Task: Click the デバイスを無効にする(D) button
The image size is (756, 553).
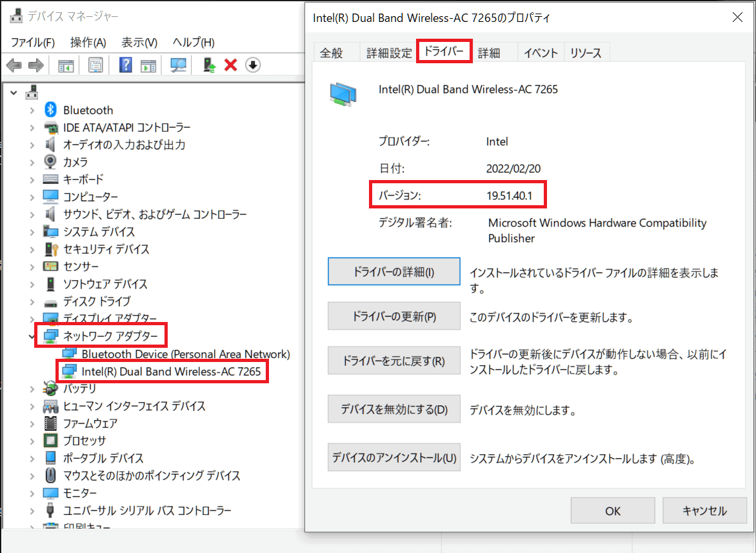Action: [x=394, y=409]
